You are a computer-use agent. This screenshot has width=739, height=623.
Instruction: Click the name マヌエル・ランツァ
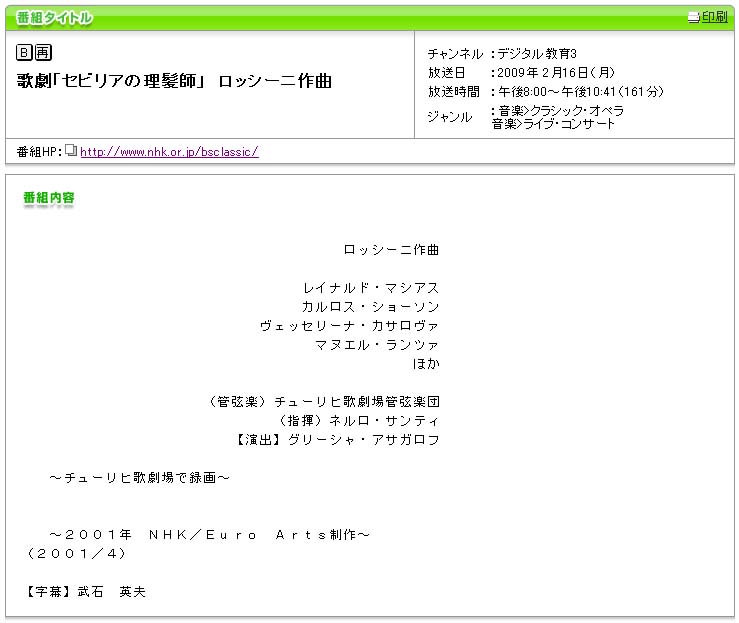pos(377,345)
